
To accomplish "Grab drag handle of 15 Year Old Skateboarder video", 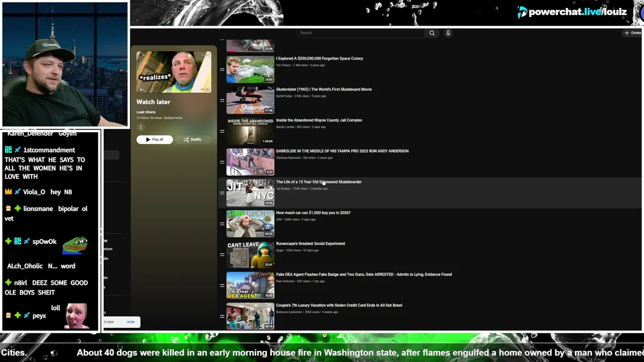I will (x=222, y=193).
